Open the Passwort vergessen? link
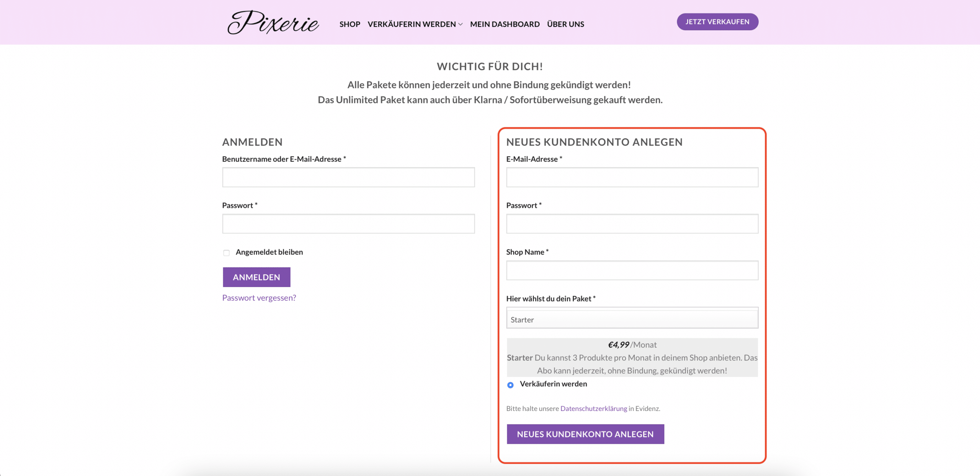The width and height of the screenshot is (980, 476). point(259,298)
